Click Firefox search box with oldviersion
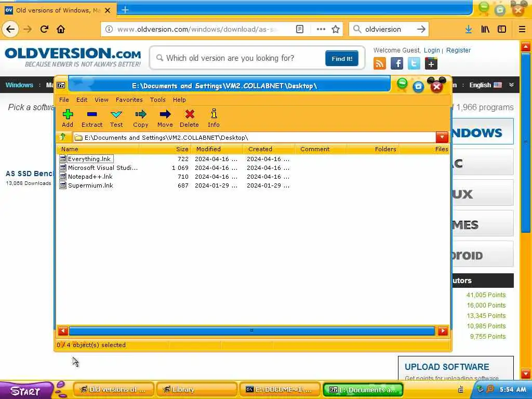 [x=389, y=29]
